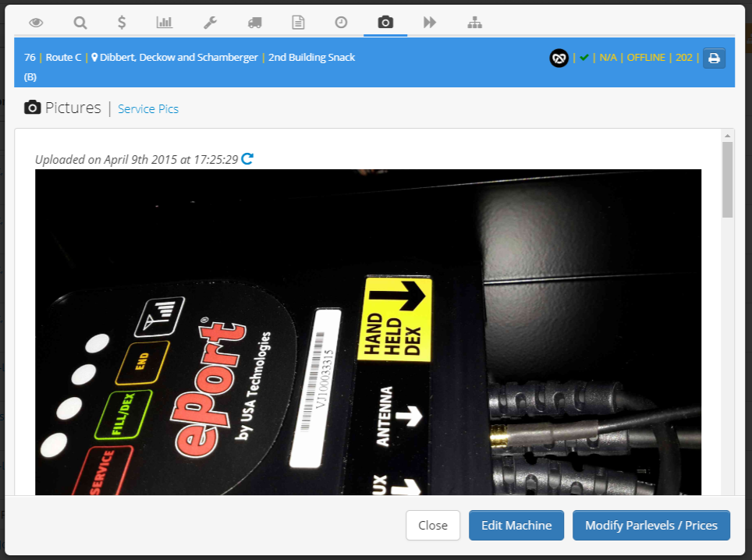The height and width of the screenshot is (560, 752).
Task: Click Modify Parlevels / Prices button
Action: [651, 526]
